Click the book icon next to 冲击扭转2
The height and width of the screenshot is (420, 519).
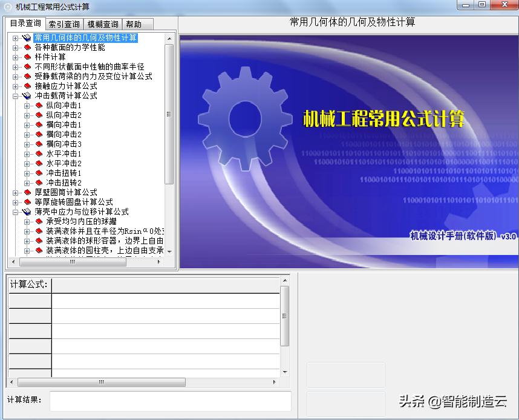(39, 183)
